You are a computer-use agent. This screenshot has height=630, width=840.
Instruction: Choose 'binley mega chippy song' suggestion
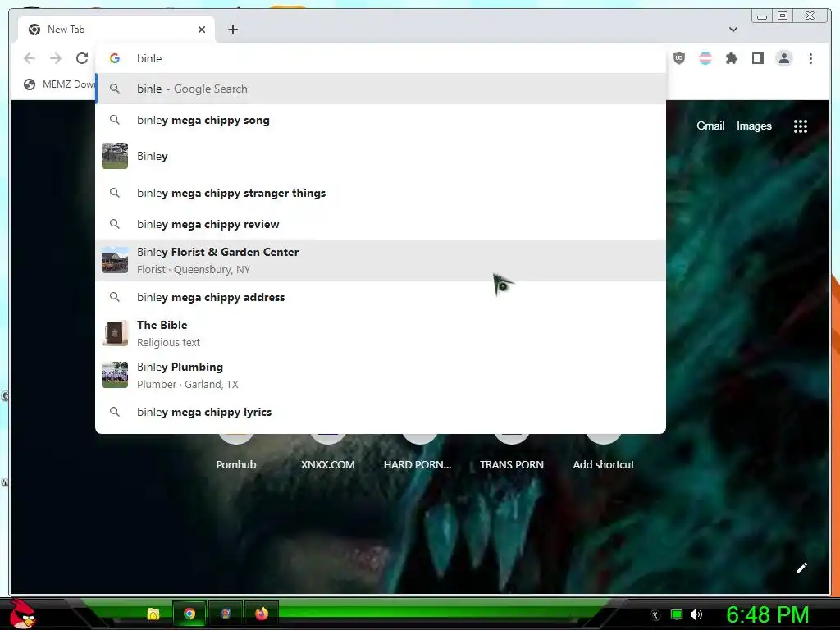[381, 120]
